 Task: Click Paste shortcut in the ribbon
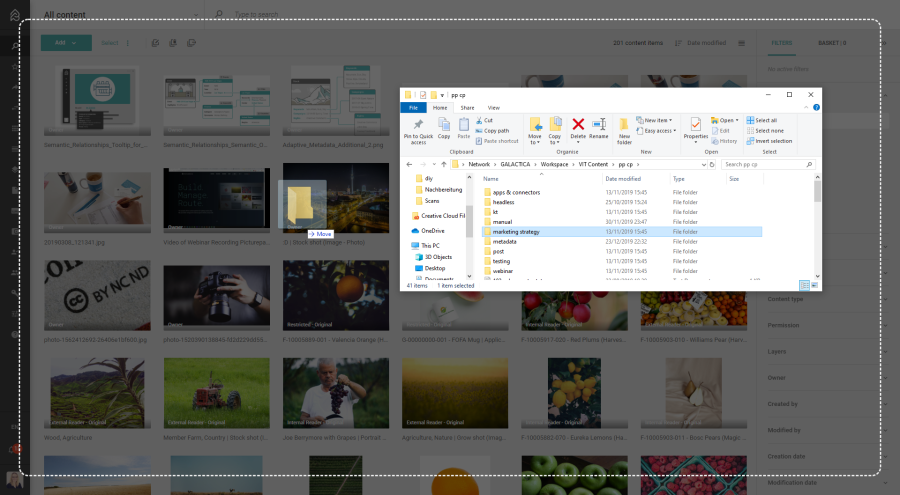(496, 141)
